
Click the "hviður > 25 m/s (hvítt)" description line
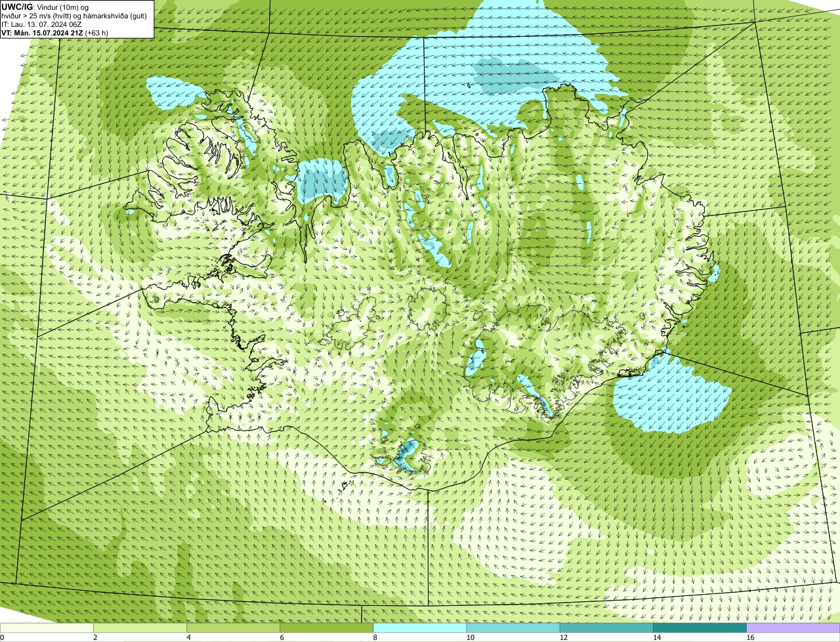pyautogui.click(x=74, y=15)
